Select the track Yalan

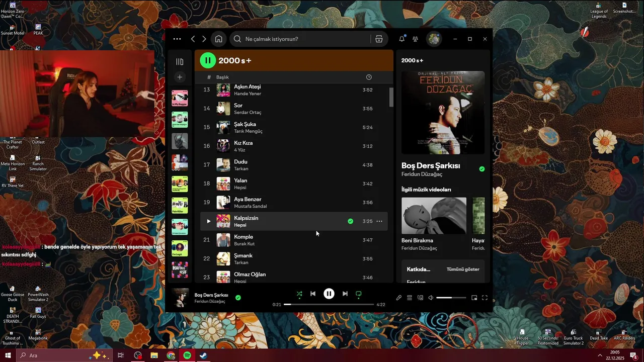tap(240, 180)
